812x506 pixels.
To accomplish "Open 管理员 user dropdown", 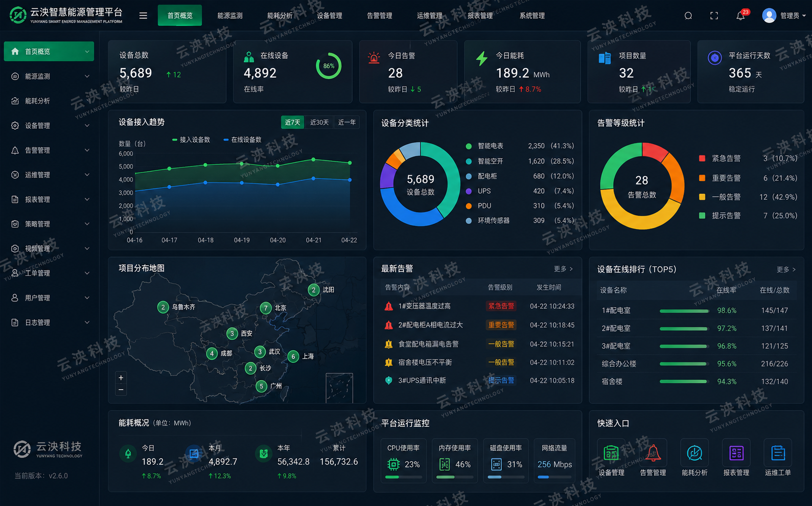I will coord(784,16).
